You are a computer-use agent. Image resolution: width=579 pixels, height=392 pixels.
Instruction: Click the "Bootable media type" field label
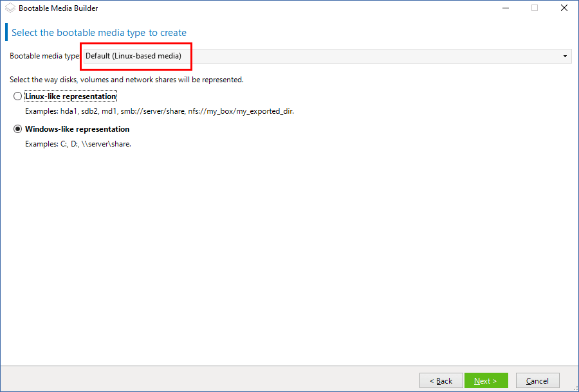coord(44,57)
